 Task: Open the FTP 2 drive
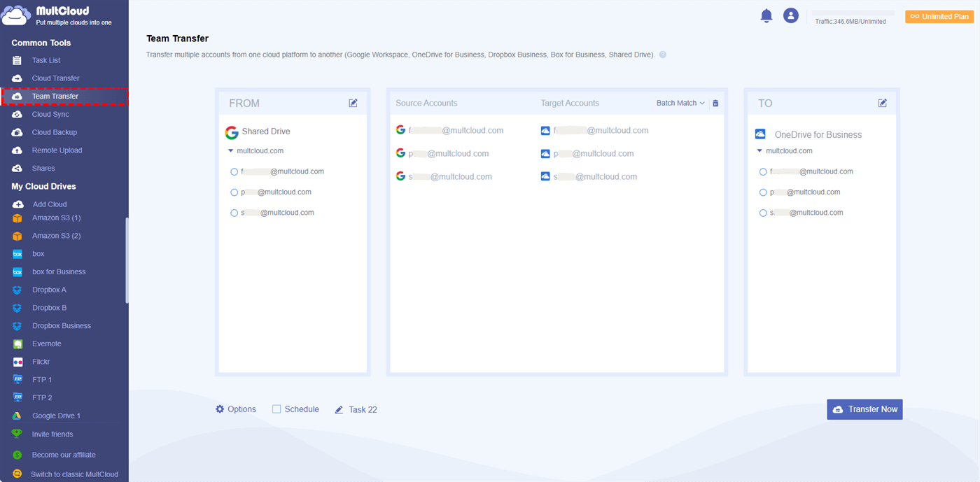pyautogui.click(x=42, y=398)
